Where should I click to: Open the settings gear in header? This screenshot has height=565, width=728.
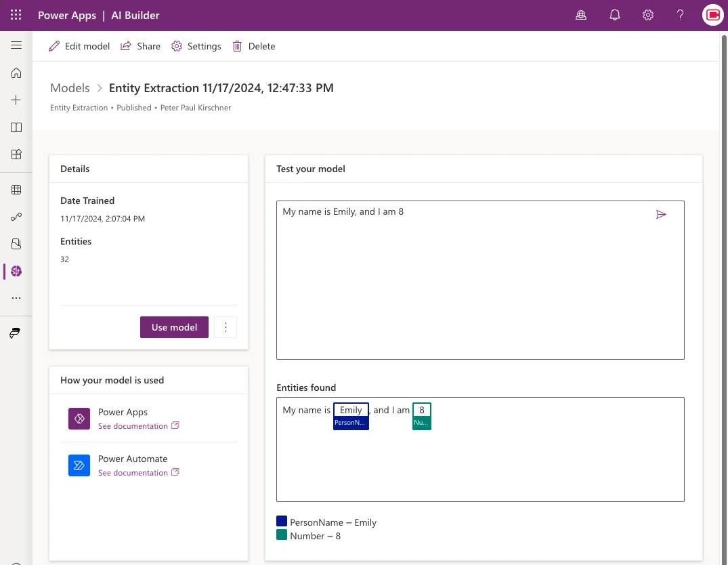coord(648,15)
